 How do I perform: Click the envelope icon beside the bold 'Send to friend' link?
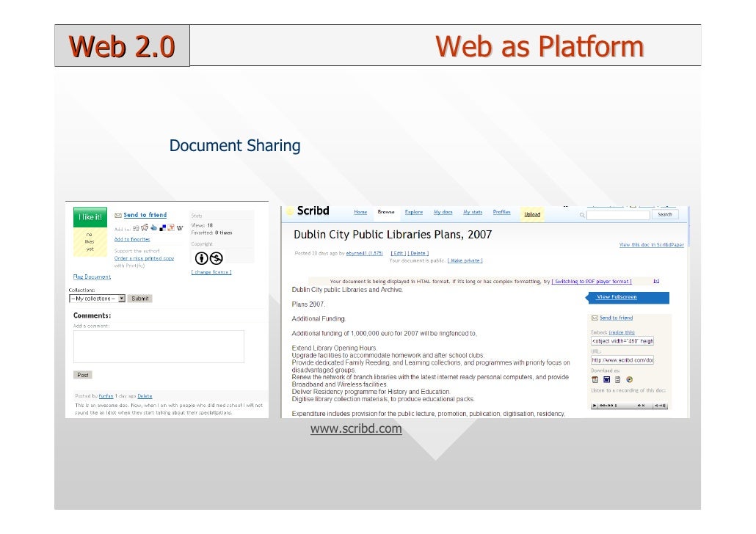117,216
